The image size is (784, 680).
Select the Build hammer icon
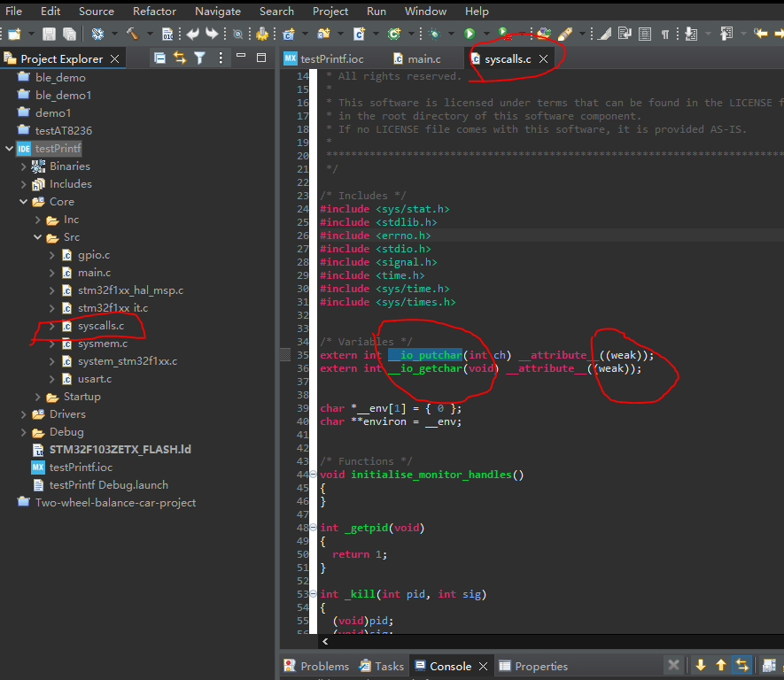click(133, 33)
